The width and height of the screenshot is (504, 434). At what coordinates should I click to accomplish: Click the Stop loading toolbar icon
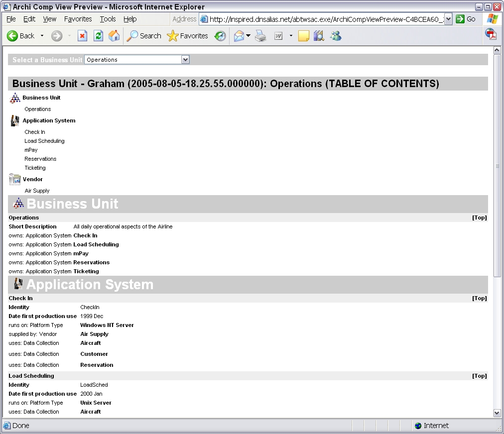(x=83, y=36)
